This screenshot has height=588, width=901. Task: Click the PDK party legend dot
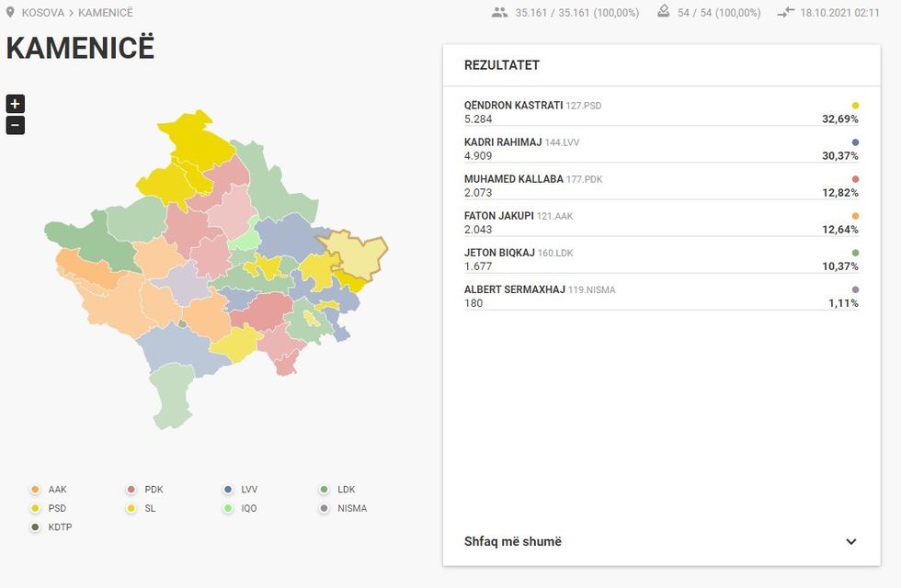click(x=130, y=489)
